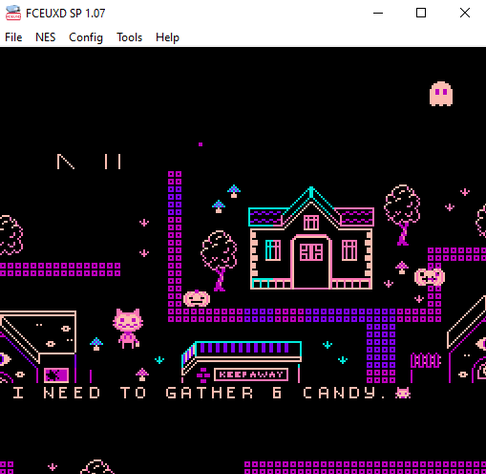Image resolution: width=486 pixels, height=474 pixels.
Task: Open the NES menu
Action: tap(45, 37)
